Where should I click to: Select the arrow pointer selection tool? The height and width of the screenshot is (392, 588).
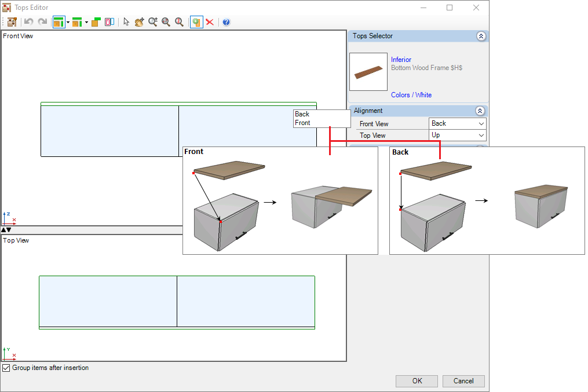pyautogui.click(x=126, y=22)
